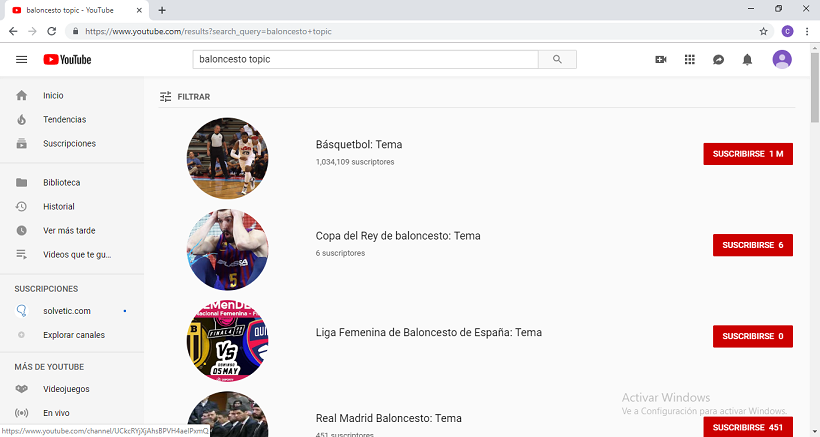The image size is (820, 437).
Task: Click 1,034,109 suscriptores text
Action: tap(355, 162)
